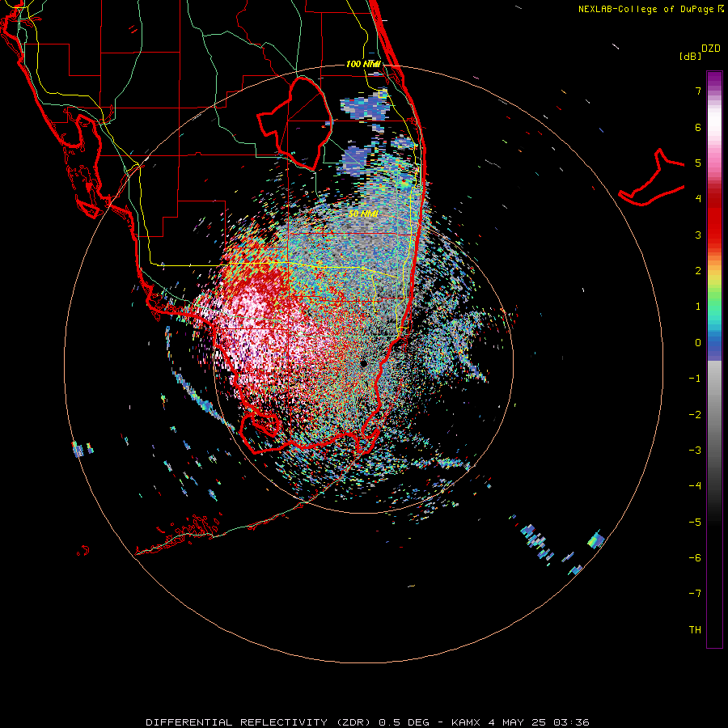Click the TH threshold label on colorbar
The width and height of the screenshot is (728, 728).
tap(695, 629)
